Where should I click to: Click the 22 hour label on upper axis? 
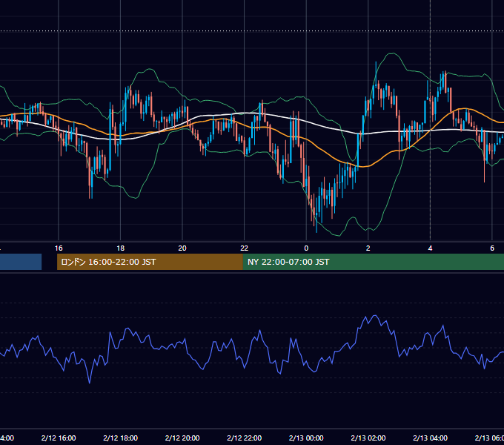tap(245, 248)
